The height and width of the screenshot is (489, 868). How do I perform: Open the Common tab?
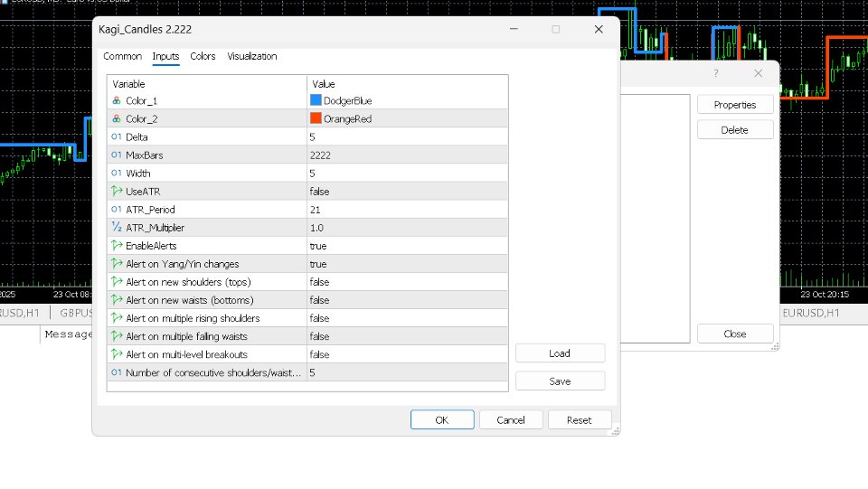pyautogui.click(x=122, y=56)
